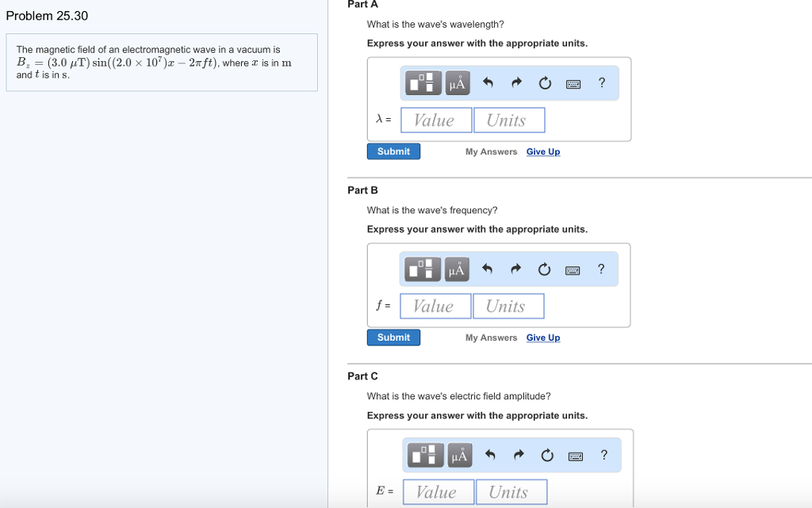Submit the Part B frequency answer
This screenshot has height=508, width=812.
point(393,338)
